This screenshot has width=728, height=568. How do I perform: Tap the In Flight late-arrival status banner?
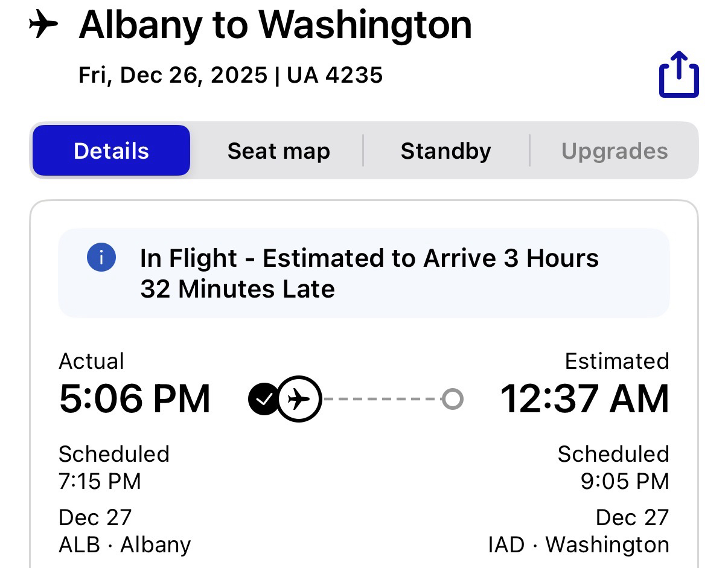click(x=363, y=273)
